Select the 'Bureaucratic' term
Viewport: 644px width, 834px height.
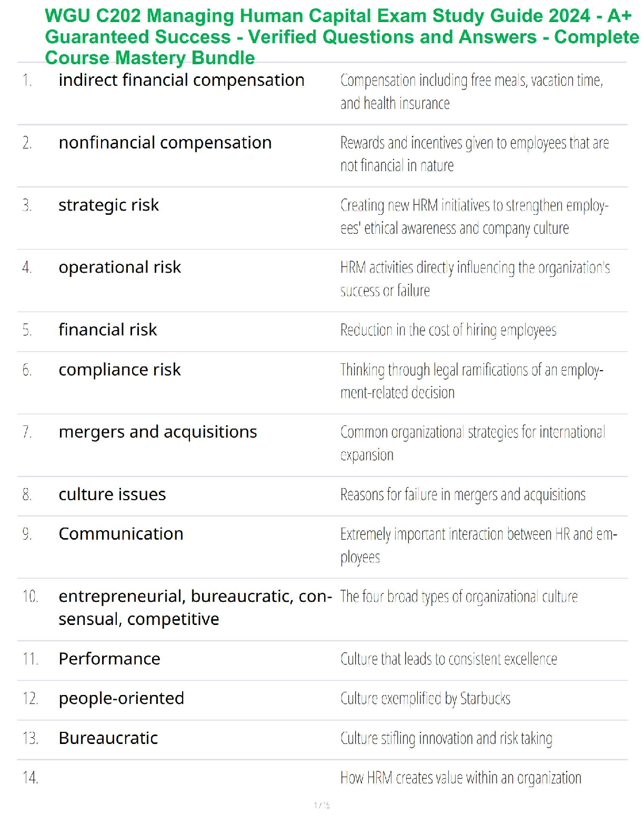[x=108, y=738]
